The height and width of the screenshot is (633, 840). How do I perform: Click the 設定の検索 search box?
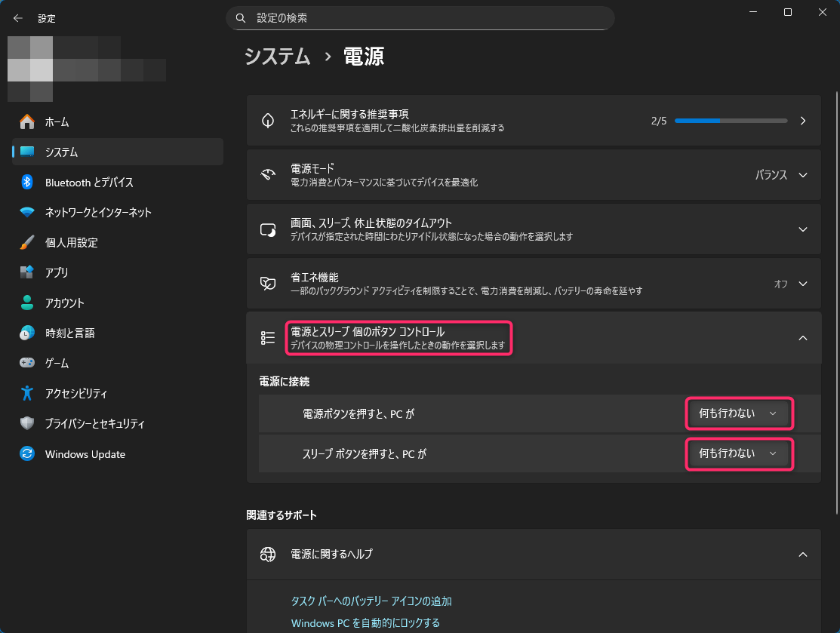[x=420, y=17]
